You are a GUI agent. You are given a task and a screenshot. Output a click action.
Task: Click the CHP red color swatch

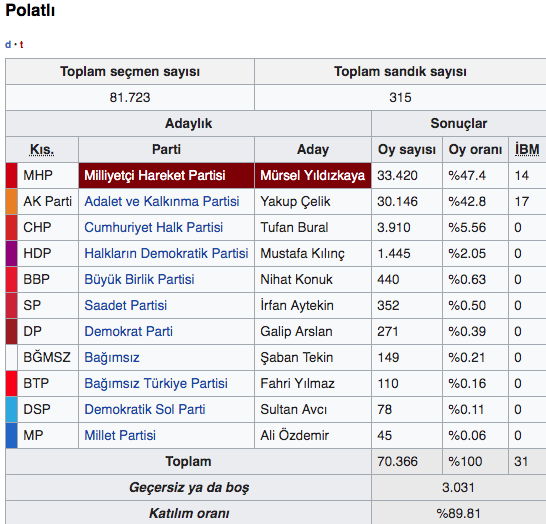11,227
